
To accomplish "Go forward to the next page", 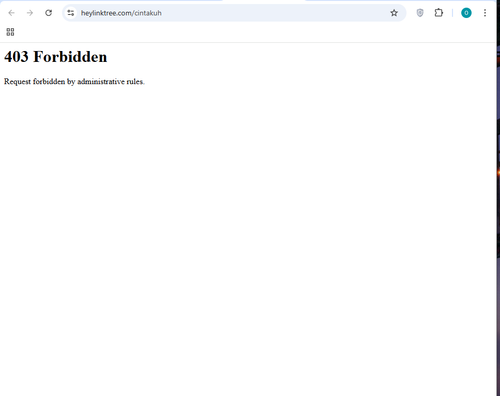I will click(x=30, y=13).
